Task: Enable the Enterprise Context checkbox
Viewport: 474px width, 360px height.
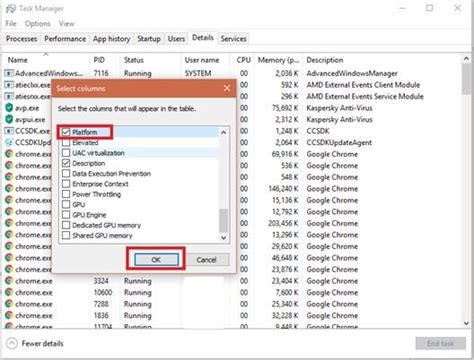Action: coord(66,184)
